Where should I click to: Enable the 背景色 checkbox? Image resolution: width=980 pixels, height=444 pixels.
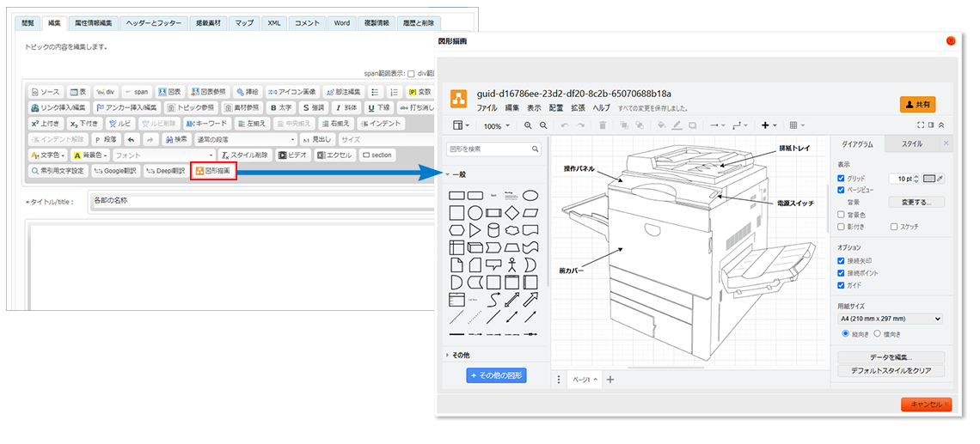point(842,215)
